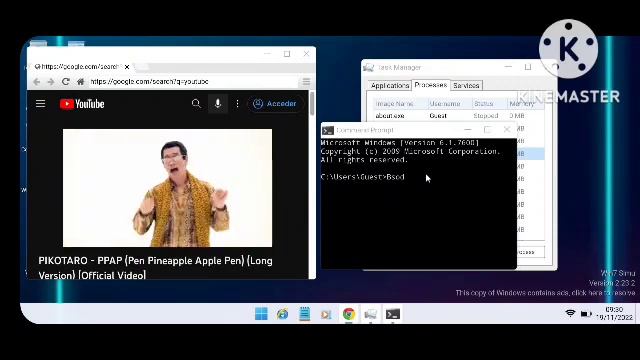The image size is (640, 360).
Task: Go to browser home page
Action: coord(80,82)
